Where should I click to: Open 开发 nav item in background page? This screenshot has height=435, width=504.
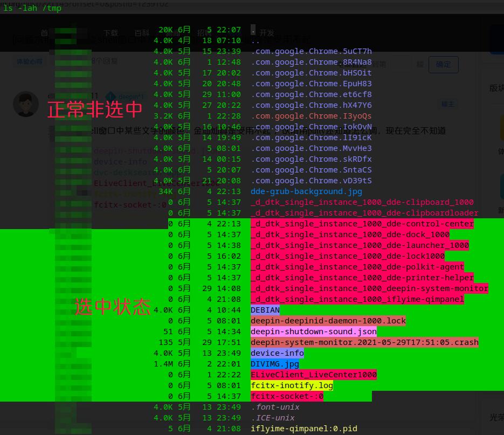coord(267,33)
